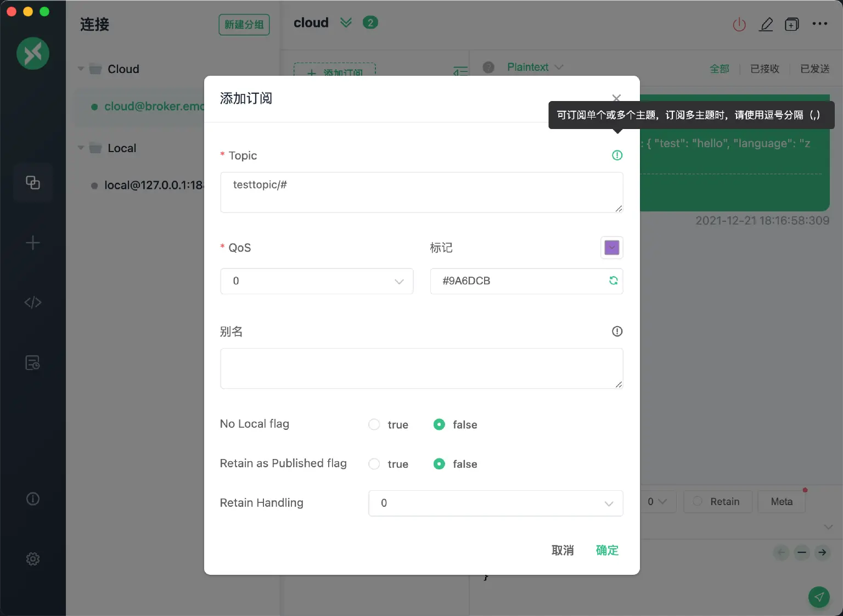Image resolution: width=843 pixels, height=616 pixels.
Task: Click the Local folder icon
Action: click(x=95, y=148)
